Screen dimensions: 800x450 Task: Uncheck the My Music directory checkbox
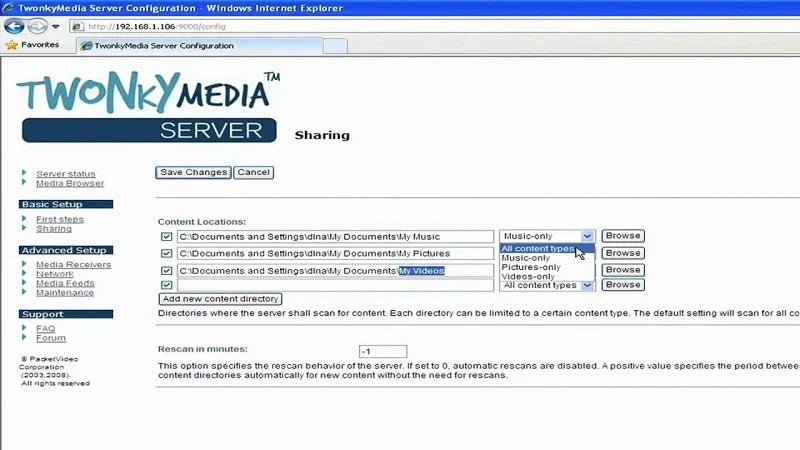click(166, 236)
